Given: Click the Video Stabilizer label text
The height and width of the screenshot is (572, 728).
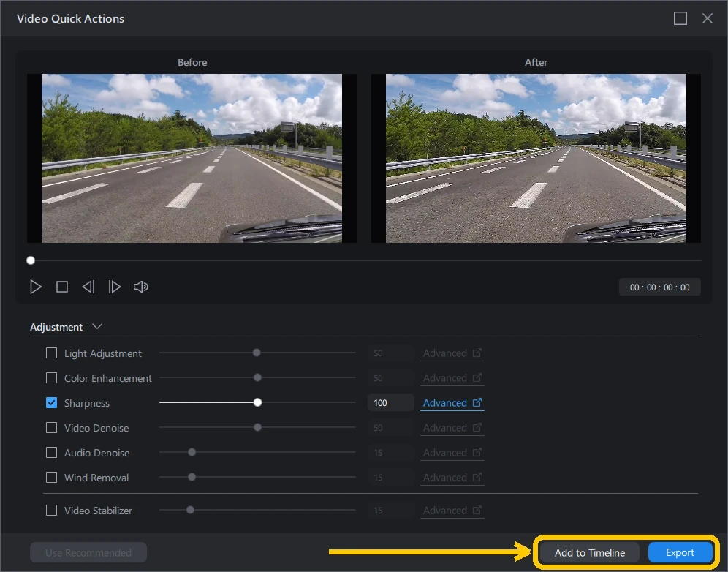Looking at the screenshot, I should tap(98, 511).
